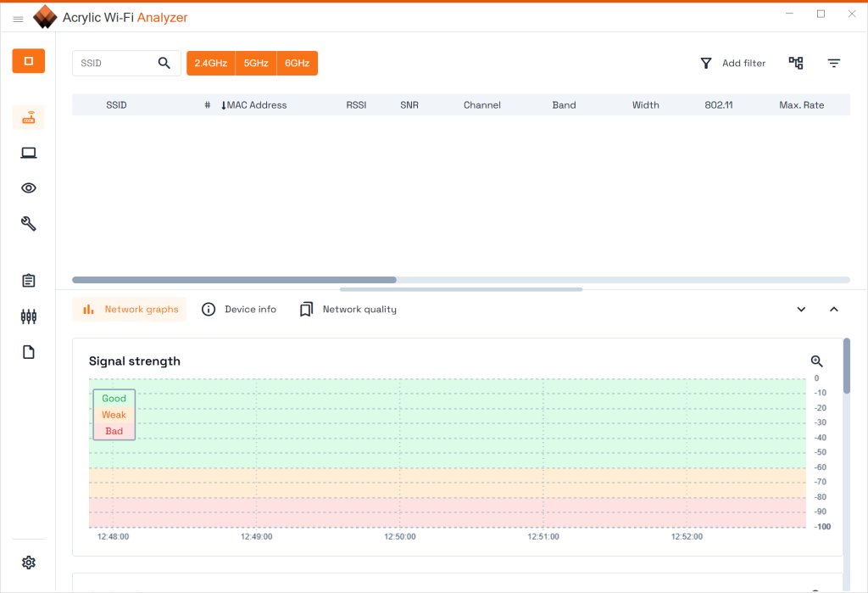Click the graphs panel vertical scrollbar
The width and height of the screenshot is (868, 593).
tap(847, 366)
